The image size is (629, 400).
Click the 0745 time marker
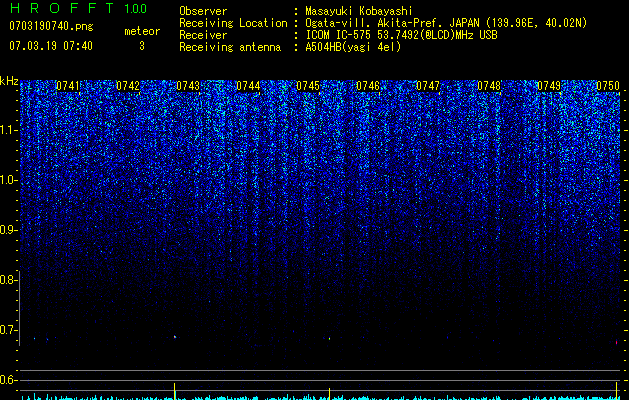point(308,86)
